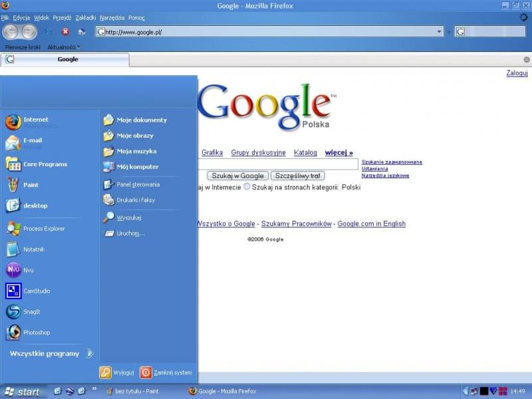Launch SnagIt from the Start menu
The height and width of the screenshot is (399, 532).
click(x=23, y=311)
